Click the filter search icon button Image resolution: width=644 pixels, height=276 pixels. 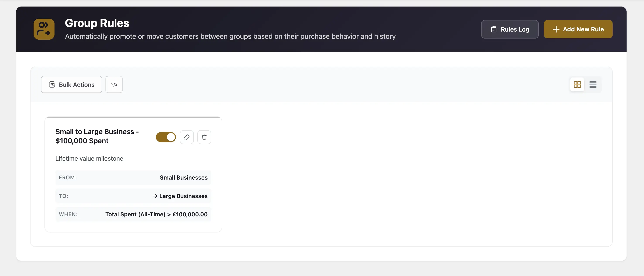(114, 85)
